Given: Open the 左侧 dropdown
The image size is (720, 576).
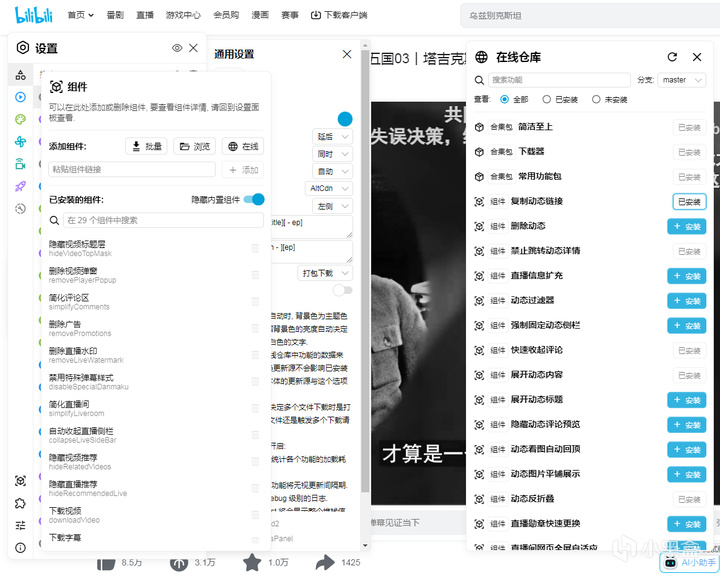Looking at the screenshot, I should tap(332, 206).
